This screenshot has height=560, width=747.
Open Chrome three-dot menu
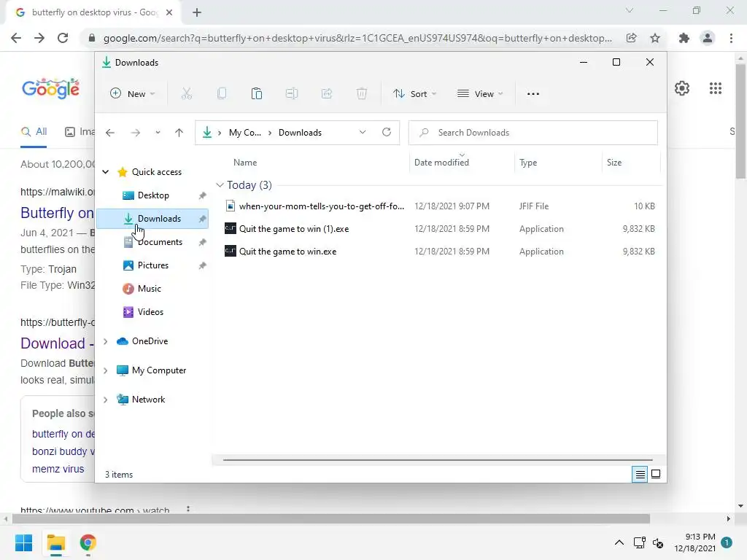731,38
